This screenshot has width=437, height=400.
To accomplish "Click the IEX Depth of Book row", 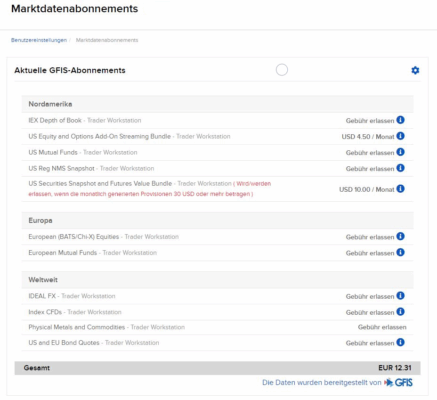I will (x=217, y=120).
